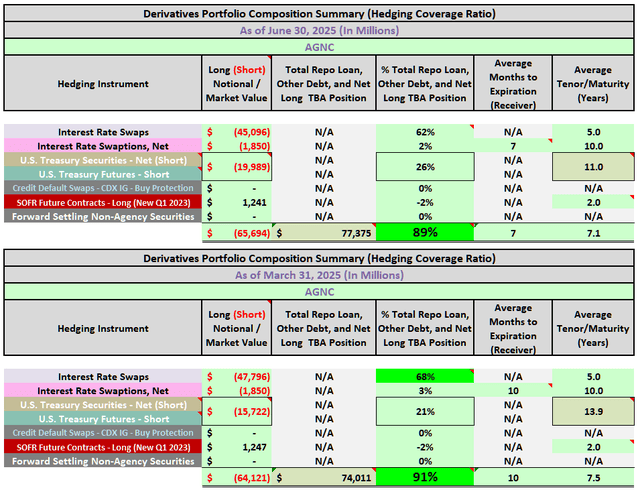Viewport: 640px width, 490px height.
Task: Select June table's 'U.S. Treasury Securities - Net (Short)' label
Action: tap(103, 160)
